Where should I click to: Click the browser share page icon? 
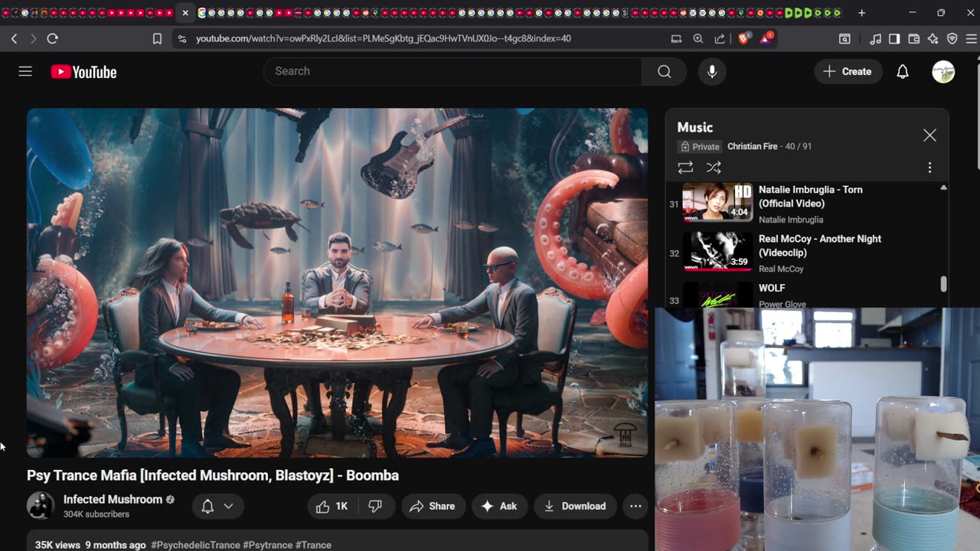click(x=720, y=38)
